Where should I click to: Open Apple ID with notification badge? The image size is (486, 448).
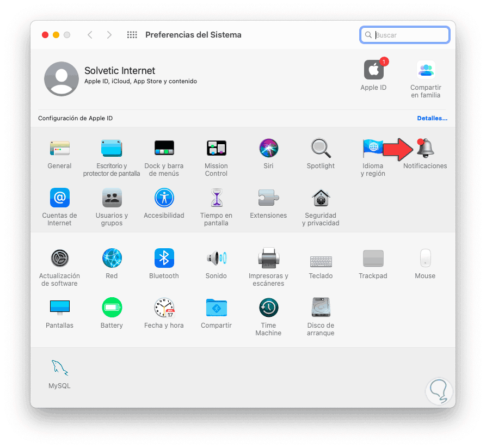click(374, 70)
